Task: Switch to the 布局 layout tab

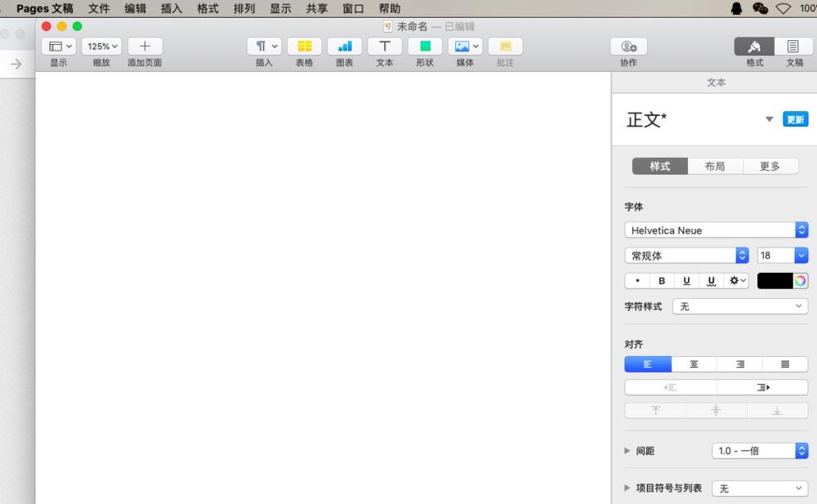Action: [x=714, y=166]
